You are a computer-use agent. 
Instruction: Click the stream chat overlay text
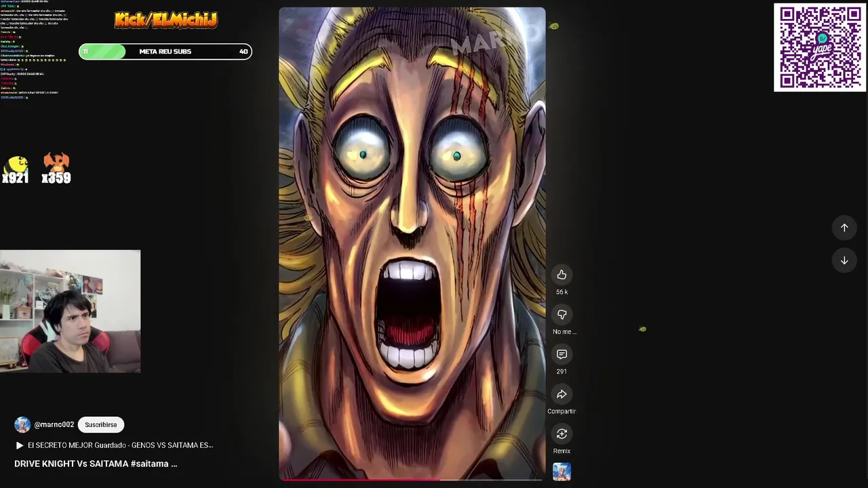click(34, 49)
